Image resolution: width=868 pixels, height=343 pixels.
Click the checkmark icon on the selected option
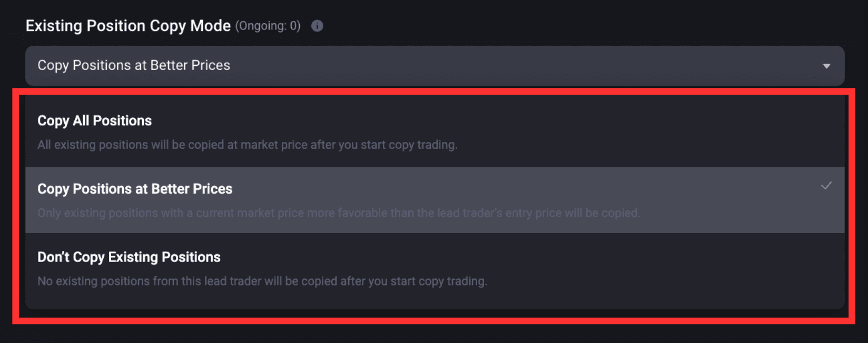(826, 186)
